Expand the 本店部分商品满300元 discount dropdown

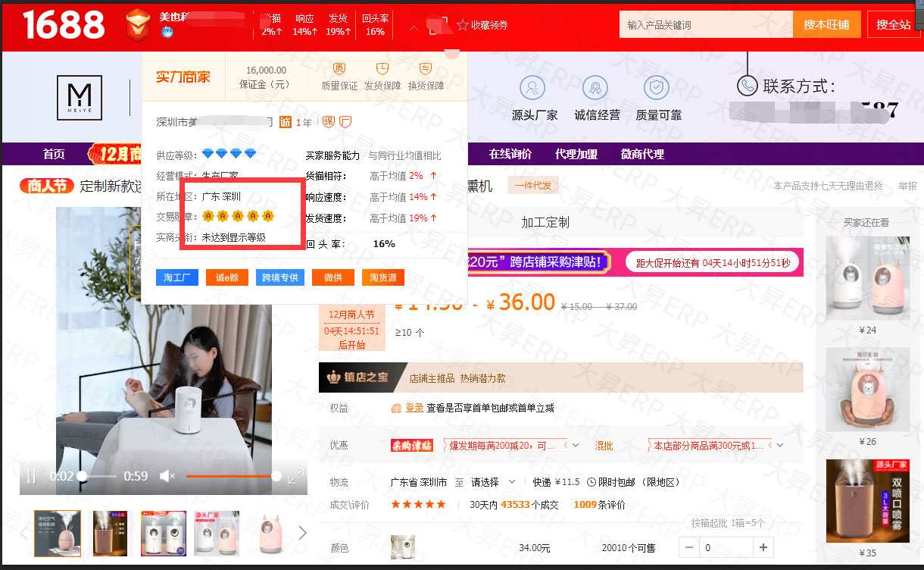[x=780, y=446]
